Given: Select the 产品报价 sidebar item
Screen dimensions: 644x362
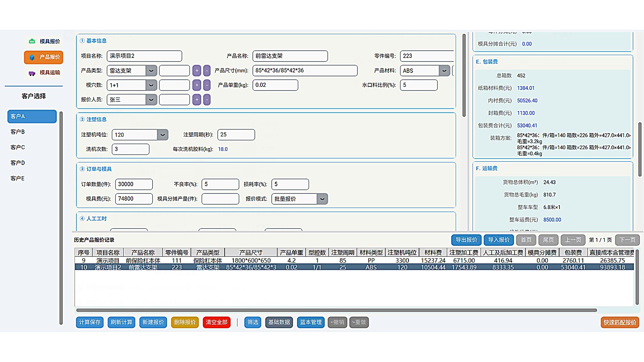Looking at the screenshot, I should tap(43, 57).
